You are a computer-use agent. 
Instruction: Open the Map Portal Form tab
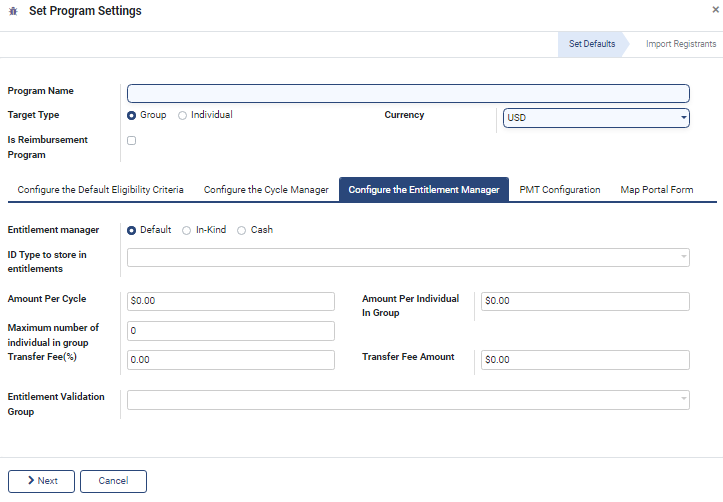656,189
